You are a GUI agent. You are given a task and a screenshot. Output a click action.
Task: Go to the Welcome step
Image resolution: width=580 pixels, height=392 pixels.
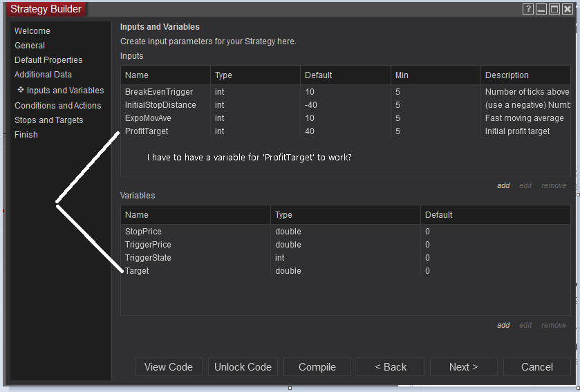[32, 31]
